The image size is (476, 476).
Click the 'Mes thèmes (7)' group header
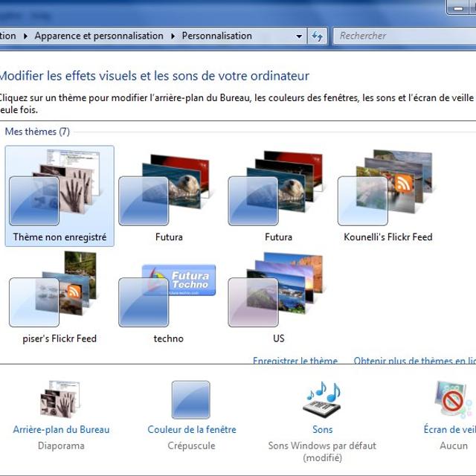[37, 132]
